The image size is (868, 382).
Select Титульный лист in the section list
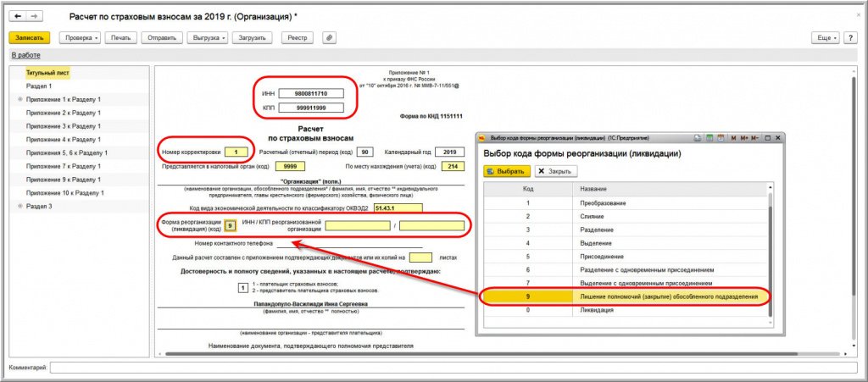point(47,73)
